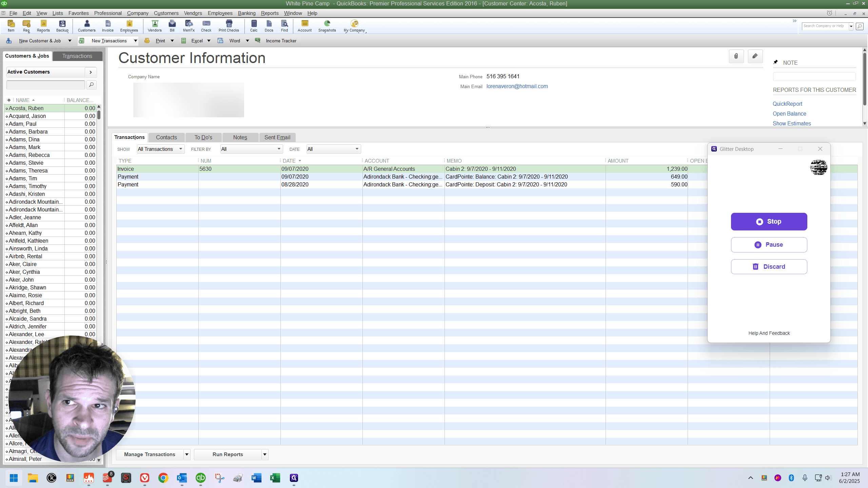Click the Bill toolbar icon
Viewport: 868px width, 488px height.
172,26
